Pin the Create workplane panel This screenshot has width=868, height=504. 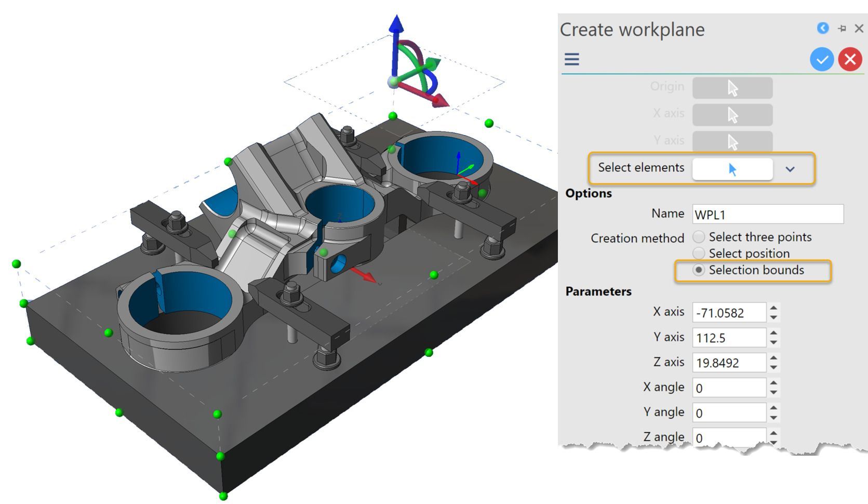click(x=842, y=29)
